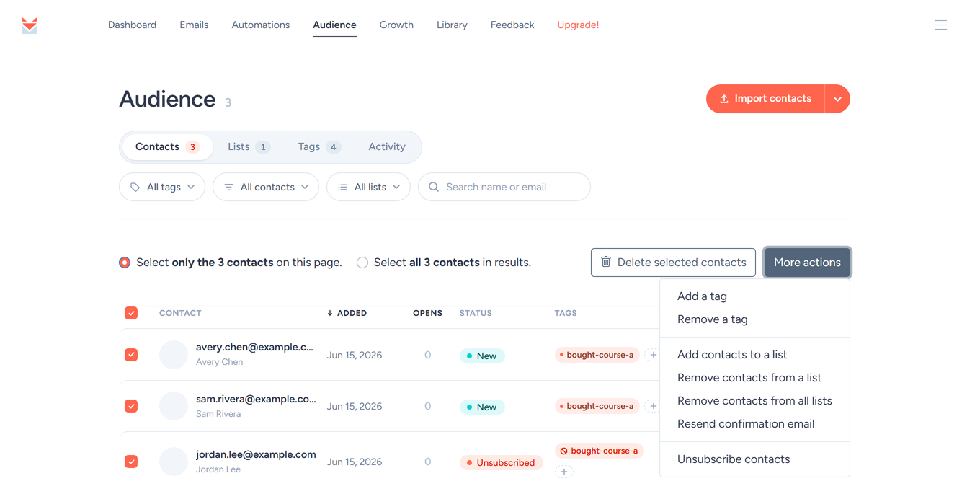Open the Growth nav link
980x494 pixels.
pyautogui.click(x=396, y=25)
